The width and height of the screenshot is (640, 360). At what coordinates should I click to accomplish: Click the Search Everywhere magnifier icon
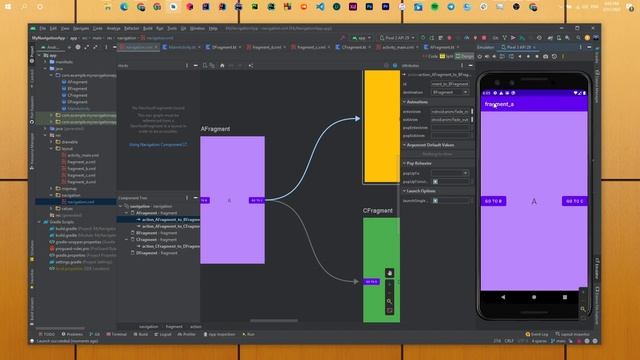pos(578,38)
